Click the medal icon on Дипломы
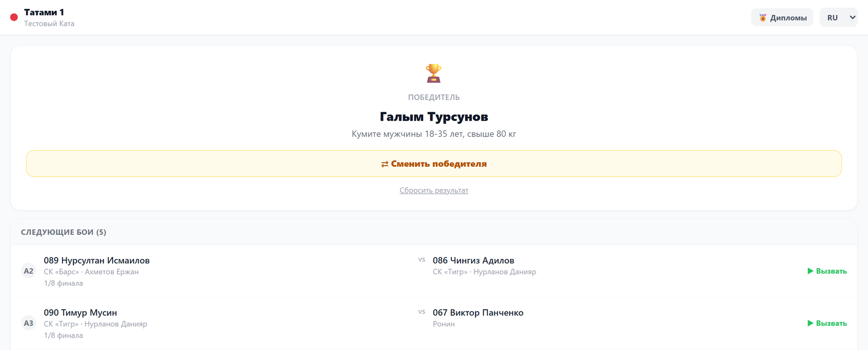 tap(763, 18)
